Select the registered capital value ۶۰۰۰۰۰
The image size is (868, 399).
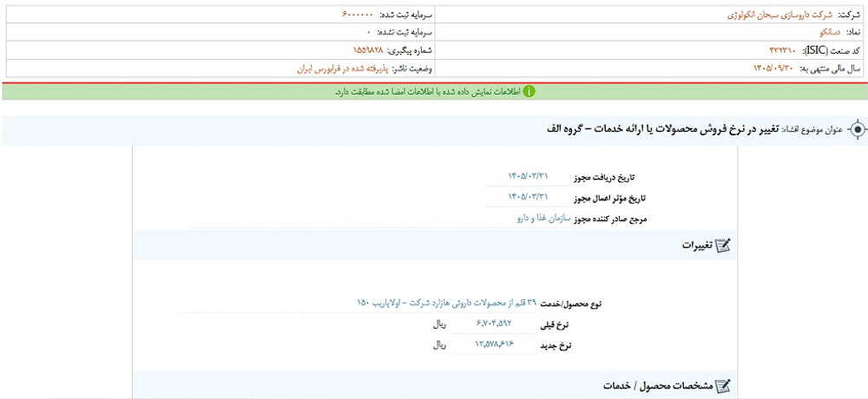358,14
